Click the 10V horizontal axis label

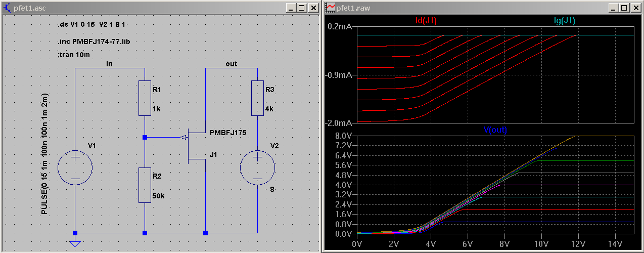[x=541, y=243]
